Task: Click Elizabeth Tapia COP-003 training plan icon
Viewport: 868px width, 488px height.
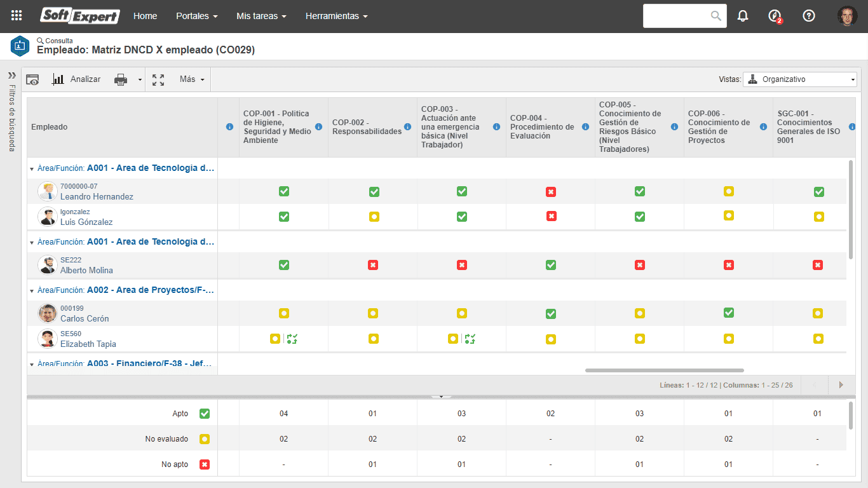Action: [470, 339]
